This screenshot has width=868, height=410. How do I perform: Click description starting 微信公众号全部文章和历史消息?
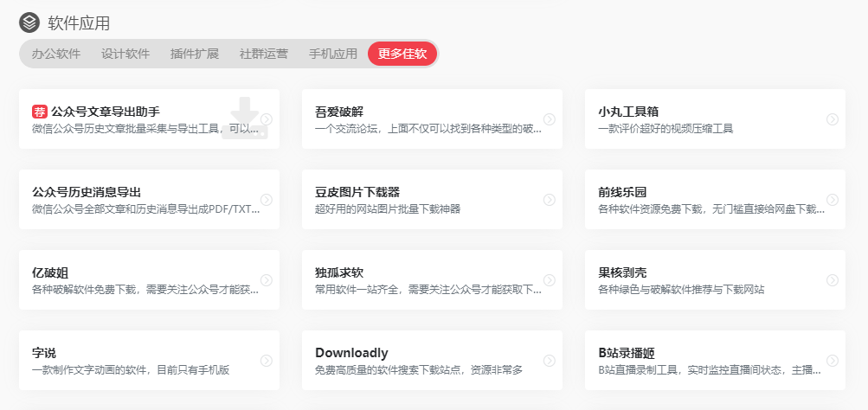(x=145, y=209)
